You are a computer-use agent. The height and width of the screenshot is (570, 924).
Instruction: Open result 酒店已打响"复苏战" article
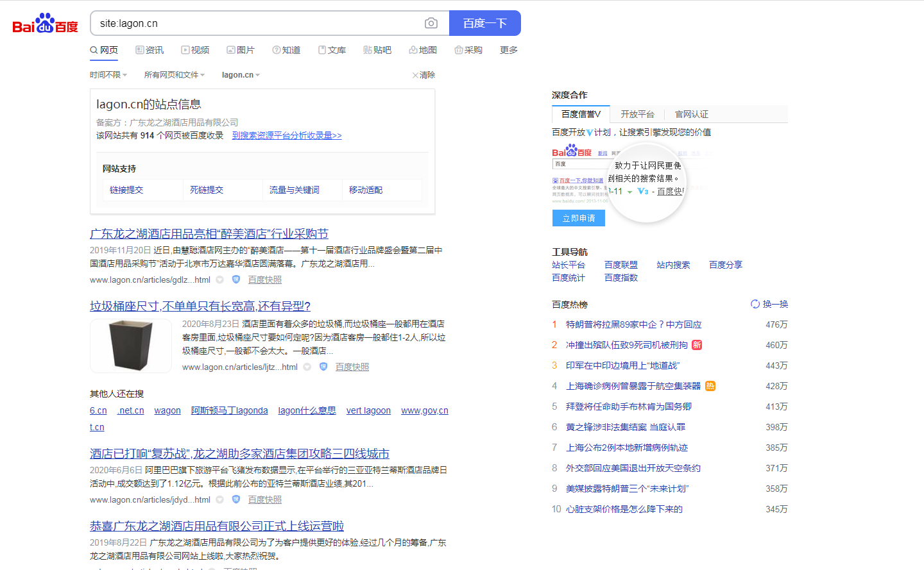click(239, 454)
